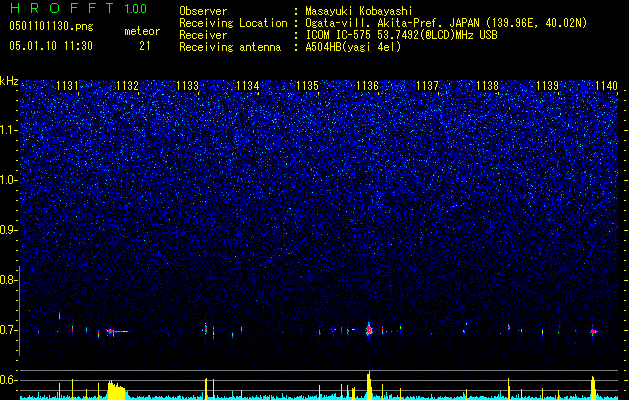Viewport: 629px width, 400px height.
Task: Click the 1133 time axis marker
Action: (x=188, y=86)
